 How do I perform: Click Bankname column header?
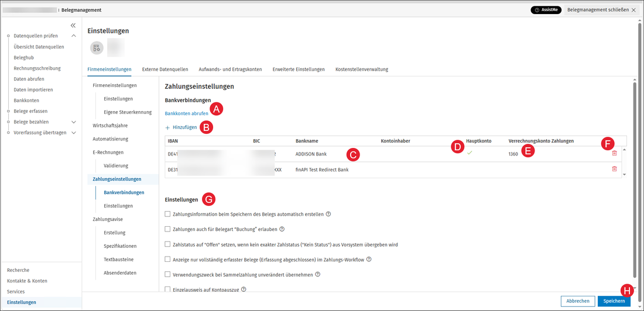tap(307, 141)
